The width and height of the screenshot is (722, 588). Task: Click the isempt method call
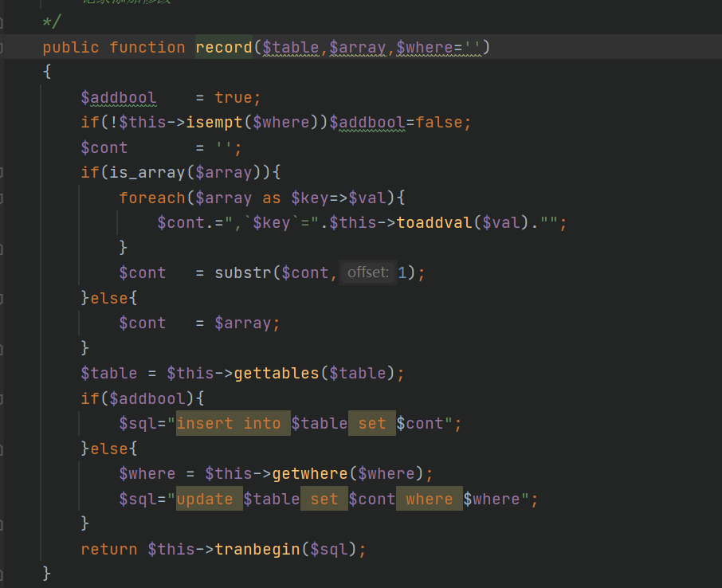(x=214, y=123)
